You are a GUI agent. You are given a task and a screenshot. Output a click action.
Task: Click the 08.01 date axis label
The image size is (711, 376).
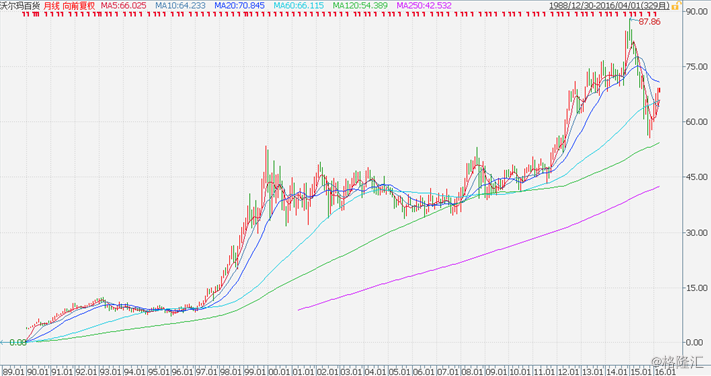click(472, 372)
